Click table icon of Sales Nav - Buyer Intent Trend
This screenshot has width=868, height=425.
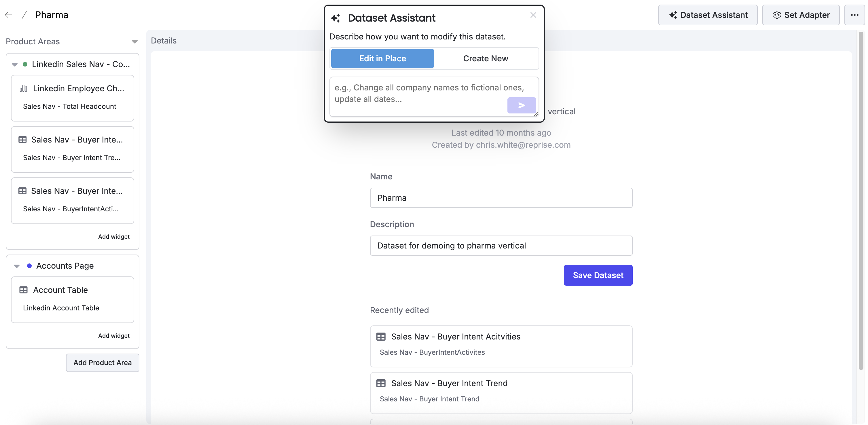(381, 383)
